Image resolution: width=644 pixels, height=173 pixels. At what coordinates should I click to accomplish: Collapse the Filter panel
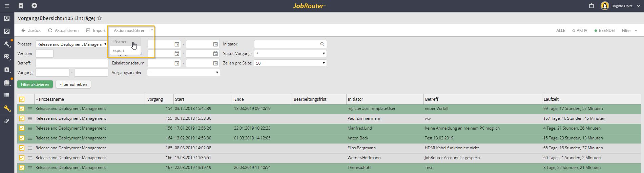[629, 31]
